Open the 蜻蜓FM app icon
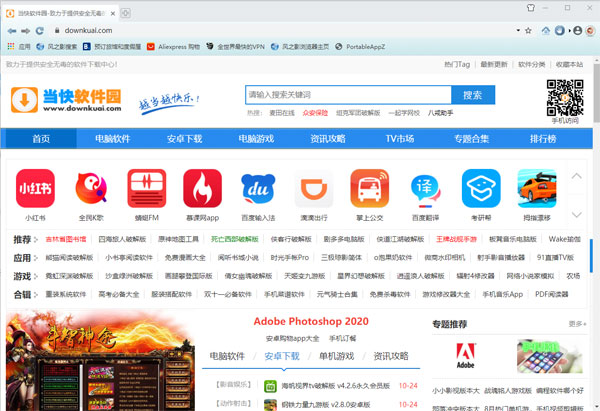 147,188
